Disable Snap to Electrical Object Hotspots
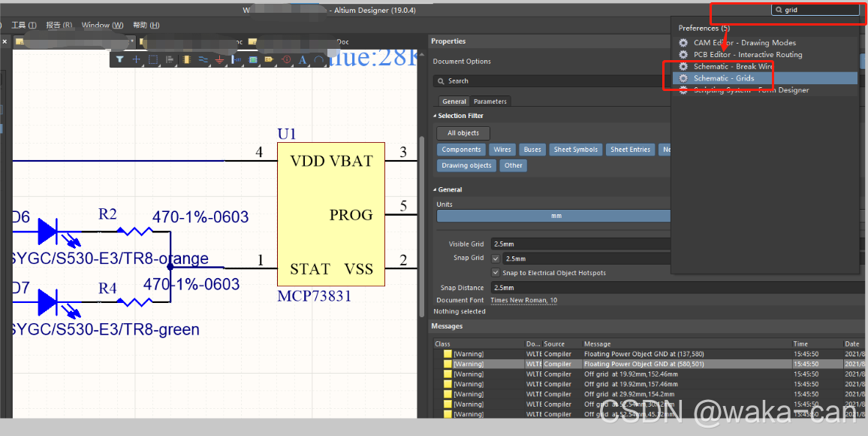 pos(496,273)
